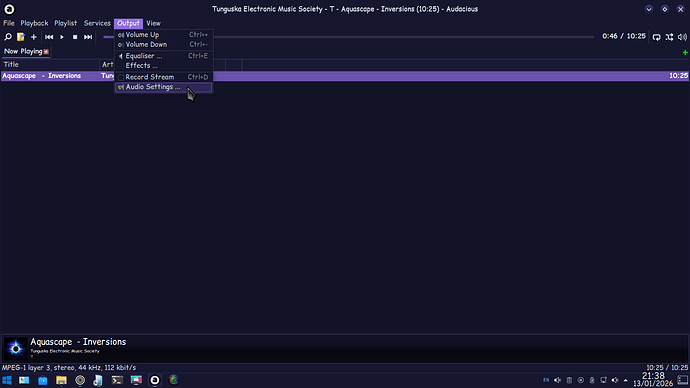Image resolution: width=690 pixels, height=388 pixels.
Task: Open the Services menu
Action: (97, 23)
